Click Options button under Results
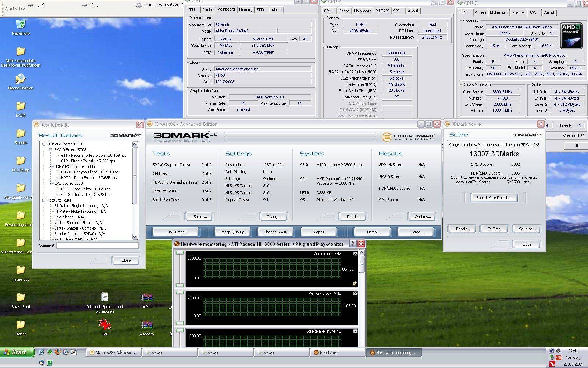 (422, 217)
